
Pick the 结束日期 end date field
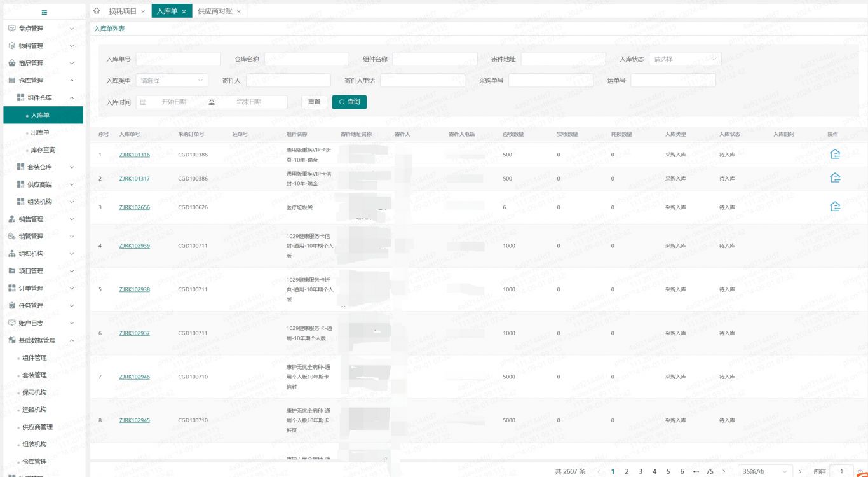tap(249, 102)
